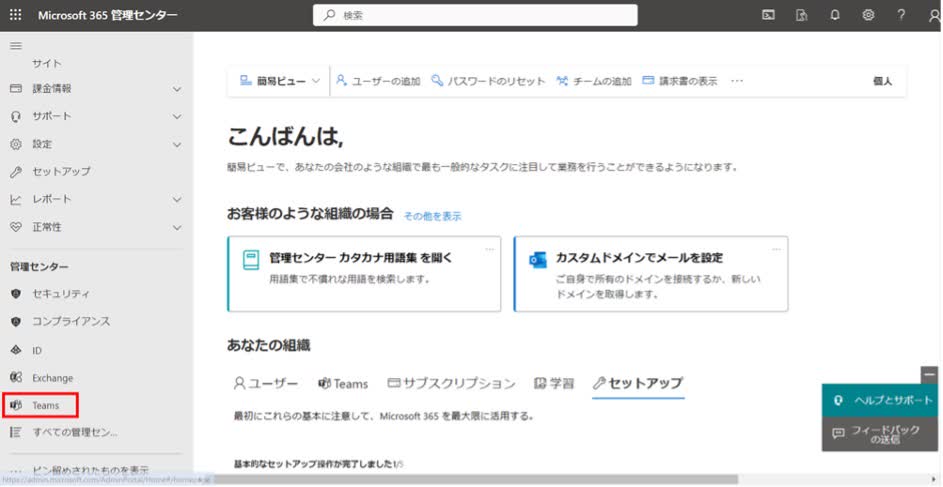
Task: Click the Outlook icon on domain card
Action: pos(538,260)
